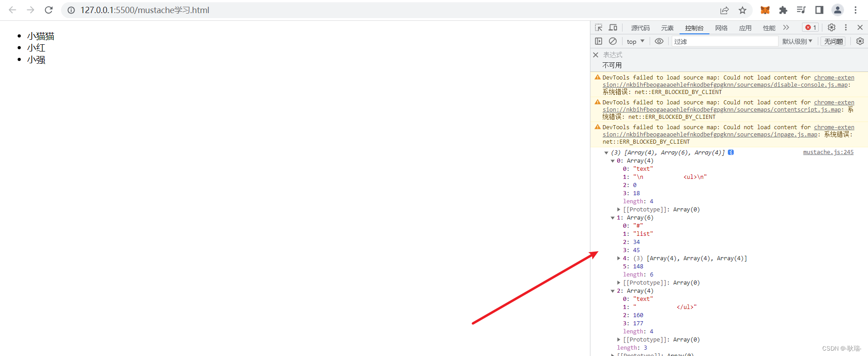Click the value 177 in console
Image resolution: width=868 pixels, height=356 pixels.
point(638,323)
